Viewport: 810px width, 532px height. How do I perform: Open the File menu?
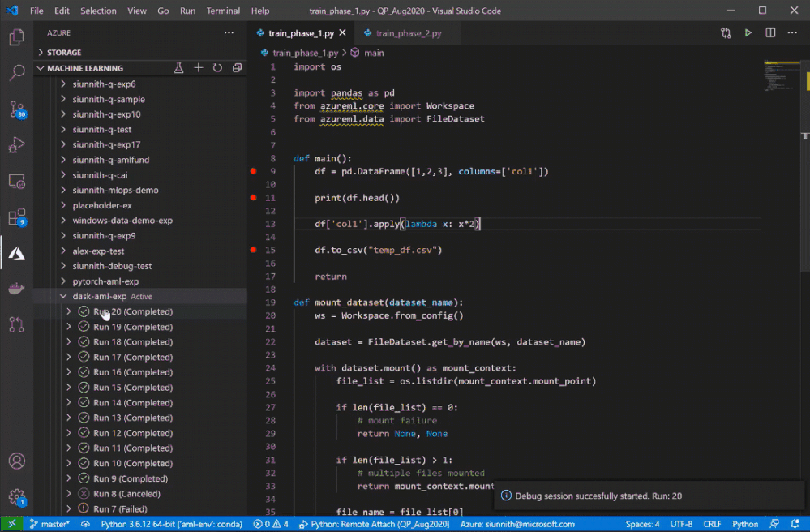point(36,11)
